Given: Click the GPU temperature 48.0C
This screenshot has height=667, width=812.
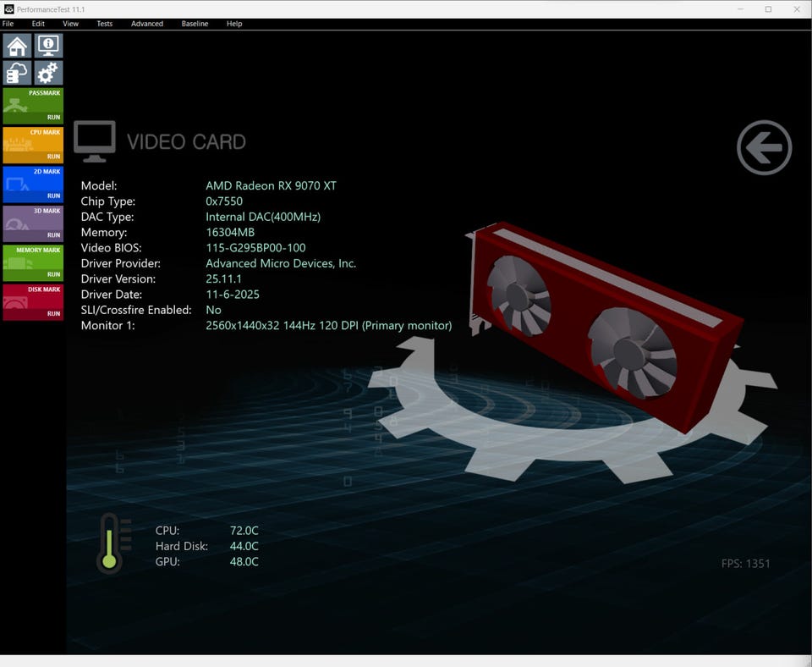Looking at the screenshot, I should click(x=244, y=562).
